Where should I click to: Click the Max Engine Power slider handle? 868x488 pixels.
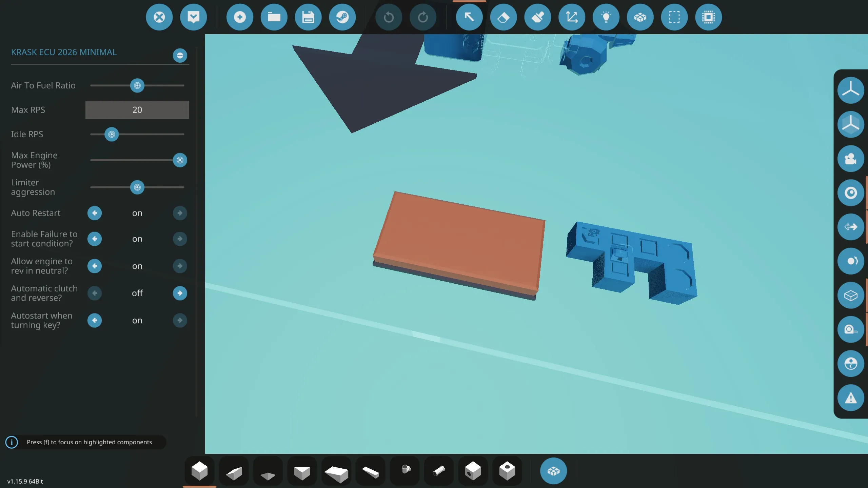click(180, 160)
